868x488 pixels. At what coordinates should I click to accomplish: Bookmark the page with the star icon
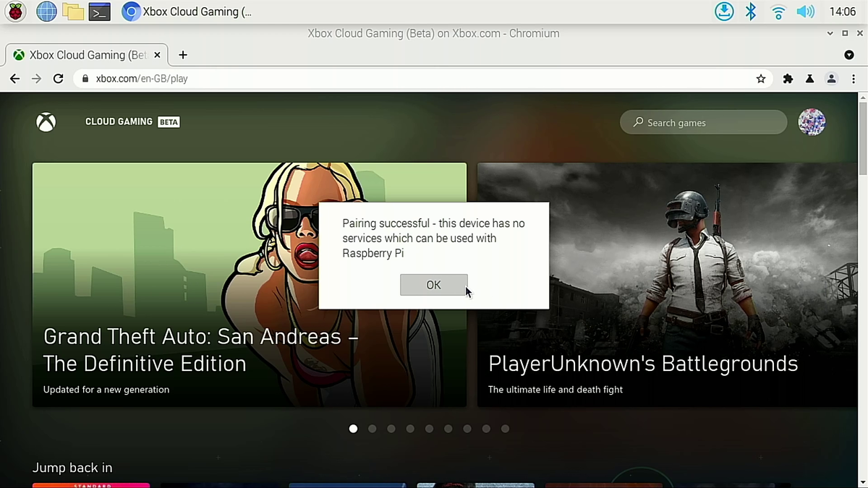click(x=760, y=78)
